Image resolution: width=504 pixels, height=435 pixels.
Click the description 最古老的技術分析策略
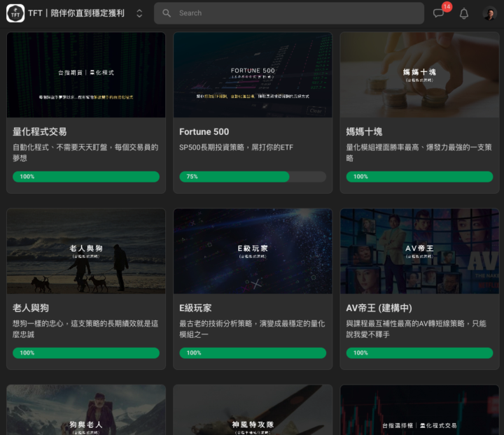(252, 329)
